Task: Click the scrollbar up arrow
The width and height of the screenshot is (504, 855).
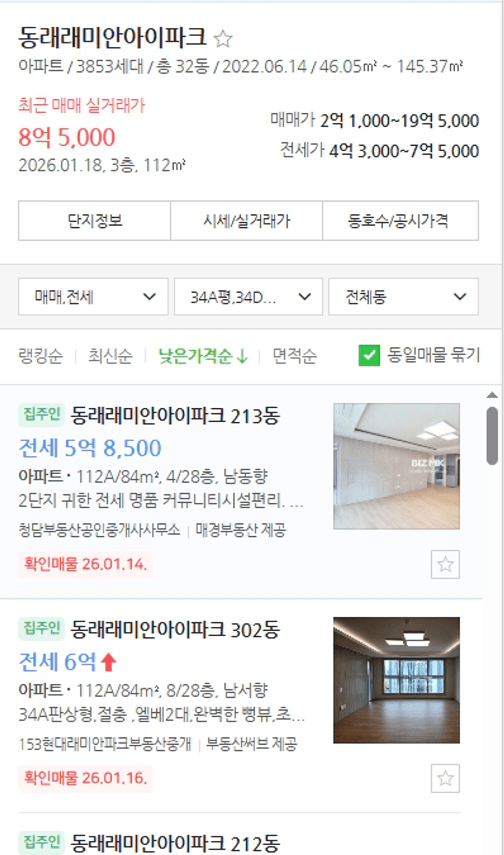Action: click(x=492, y=395)
